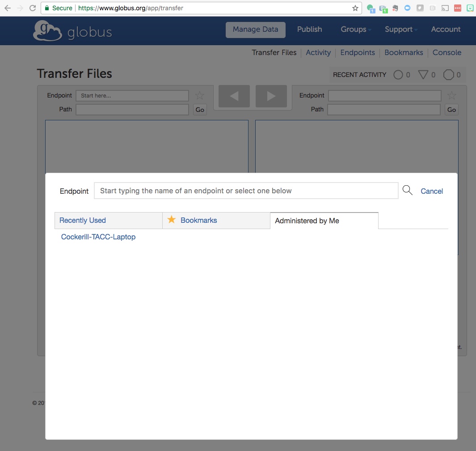Click Go button for left path
This screenshot has height=451, width=476.
pyautogui.click(x=200, y=110)
